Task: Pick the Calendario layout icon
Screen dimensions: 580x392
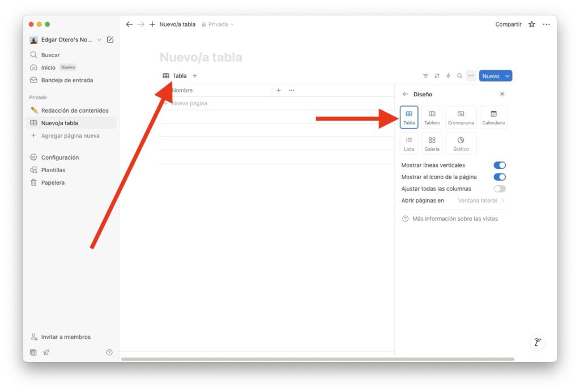Action: [x=493, y=117]
